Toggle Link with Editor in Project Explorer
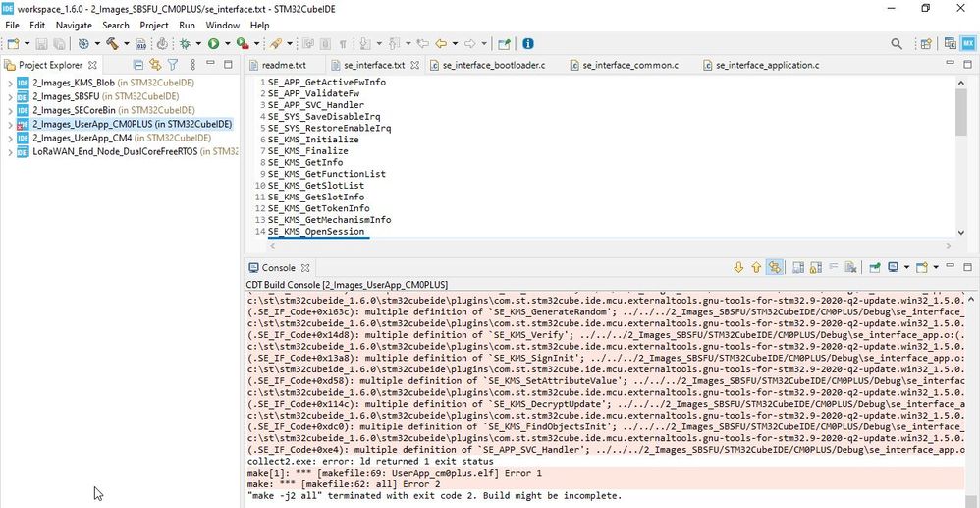 coord(155,65)
